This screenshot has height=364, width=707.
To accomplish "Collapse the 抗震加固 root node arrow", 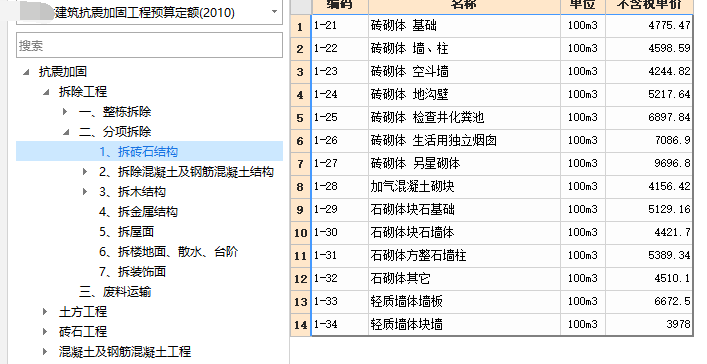I will pyautogui.click(x=26, y=72).
